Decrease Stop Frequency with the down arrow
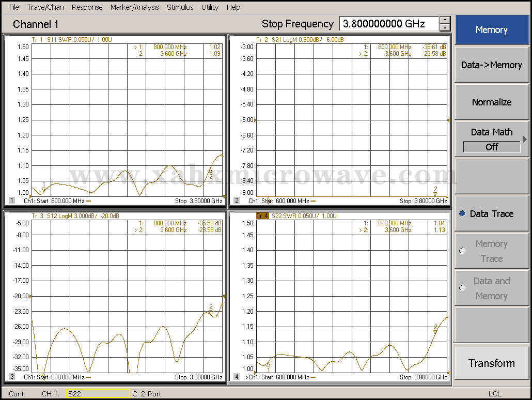 tap(445, 27)
